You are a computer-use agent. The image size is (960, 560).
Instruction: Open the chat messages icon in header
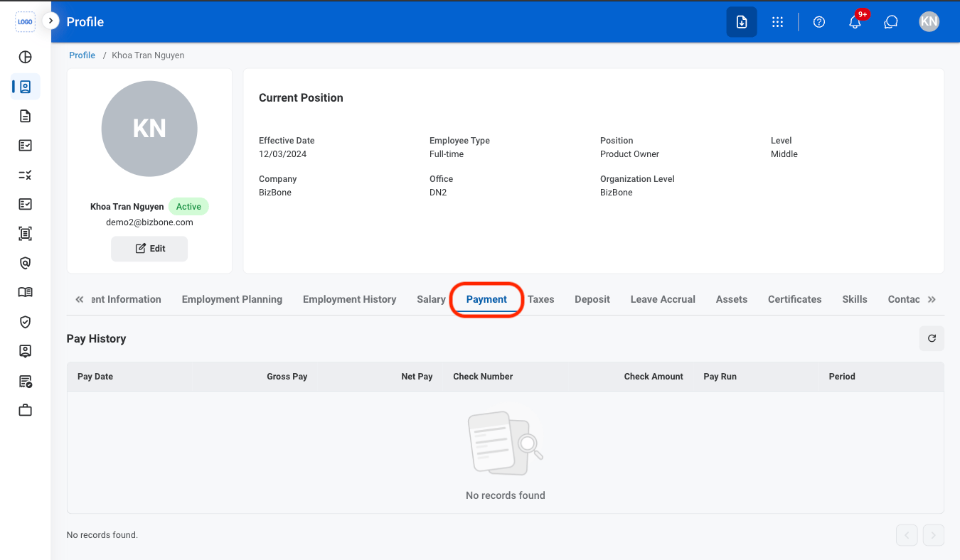(x=890, y=22)
